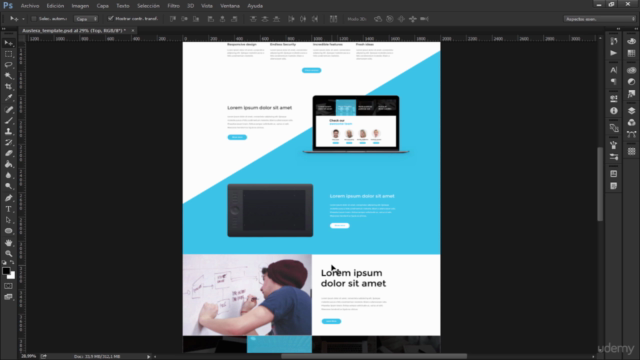Screen dimensions: 640x360
Task: Open the Ventana menu
Action: (x=230, y=6)
